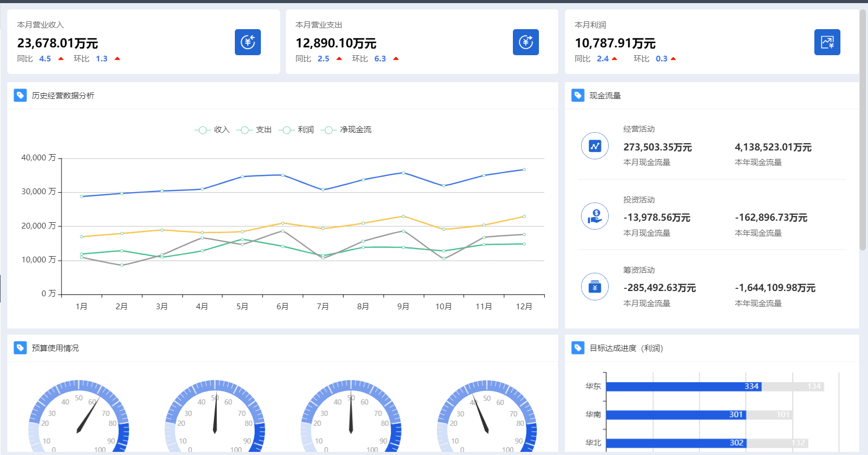Click the monthly profit chart icon
868x455 pixels.
point(827,42)
